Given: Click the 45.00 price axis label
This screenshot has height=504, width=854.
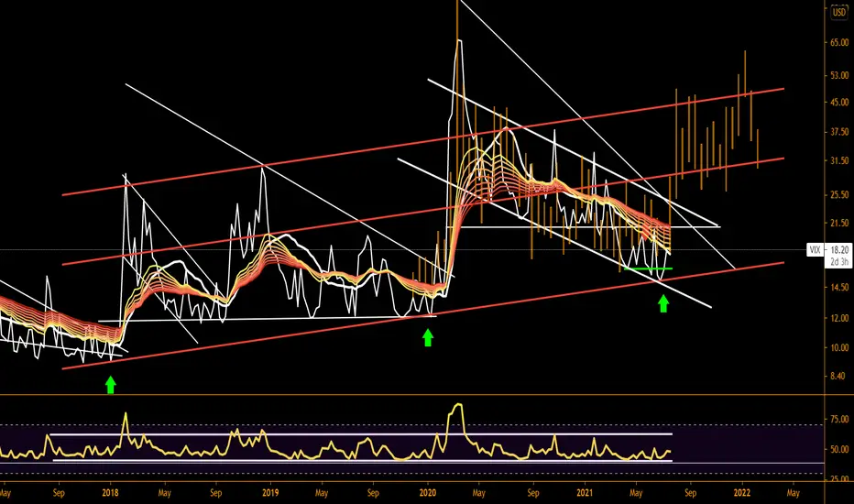Looking at the screenshot, I should pos(839,102).
